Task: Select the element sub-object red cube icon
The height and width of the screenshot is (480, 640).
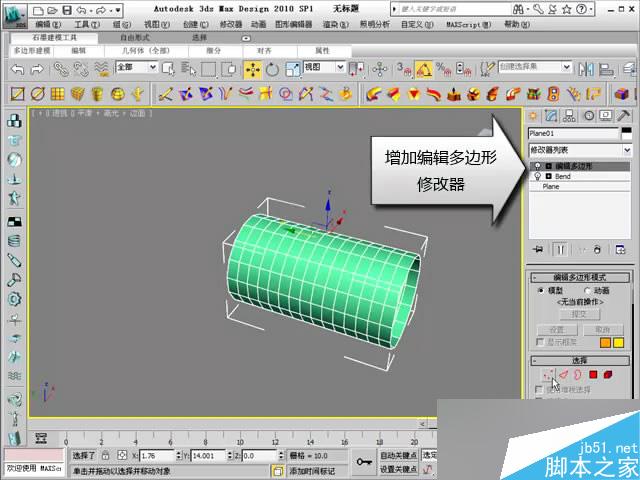Action: pos(608,375)
